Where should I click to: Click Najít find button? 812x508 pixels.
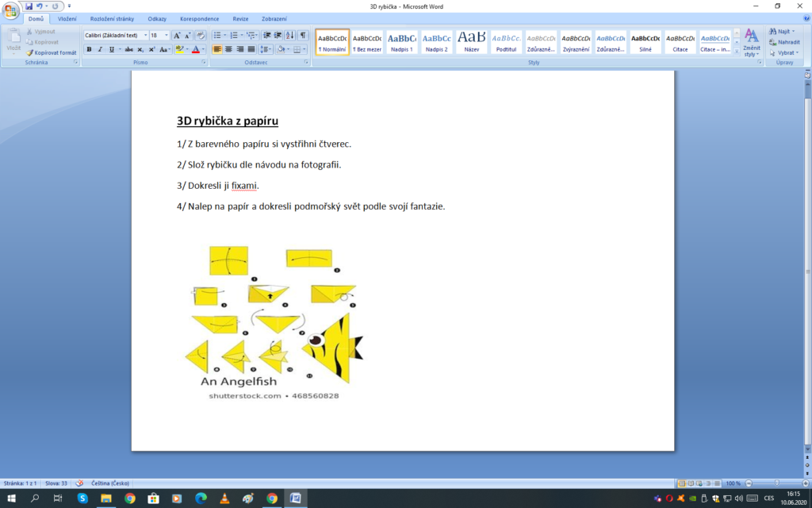(783, 32)
